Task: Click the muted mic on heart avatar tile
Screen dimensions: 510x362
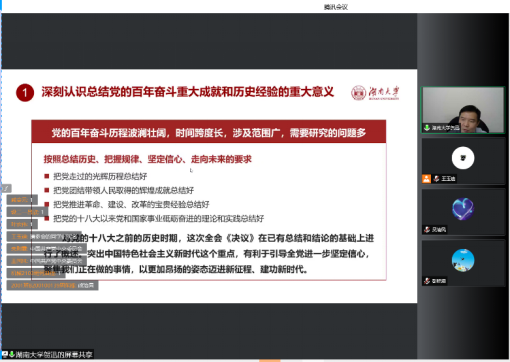Action: [x=427, y=229]
